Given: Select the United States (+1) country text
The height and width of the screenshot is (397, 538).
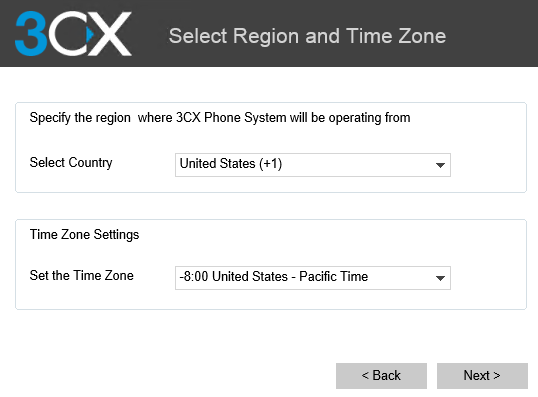Looking at the screenshot, I should coord(231,164).
